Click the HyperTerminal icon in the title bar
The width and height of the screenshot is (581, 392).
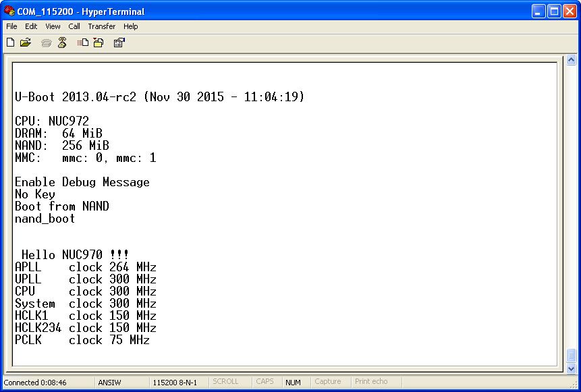(9, 11)
